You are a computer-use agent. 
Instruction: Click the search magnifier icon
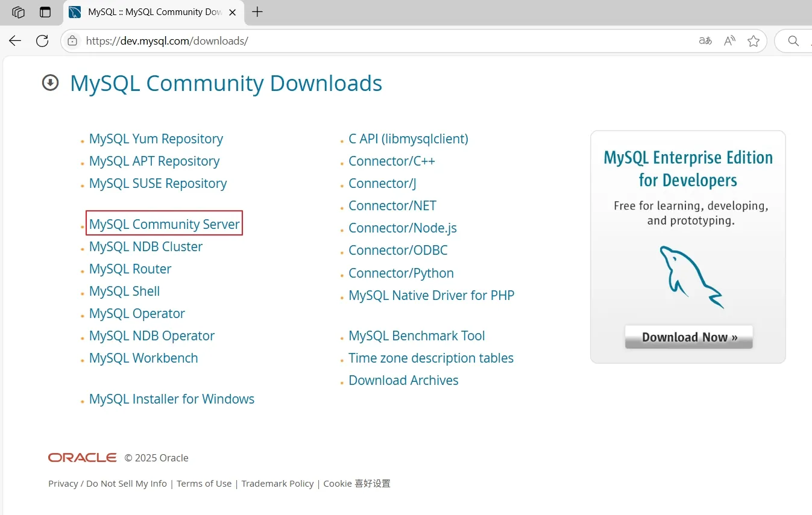pos(793,41)
